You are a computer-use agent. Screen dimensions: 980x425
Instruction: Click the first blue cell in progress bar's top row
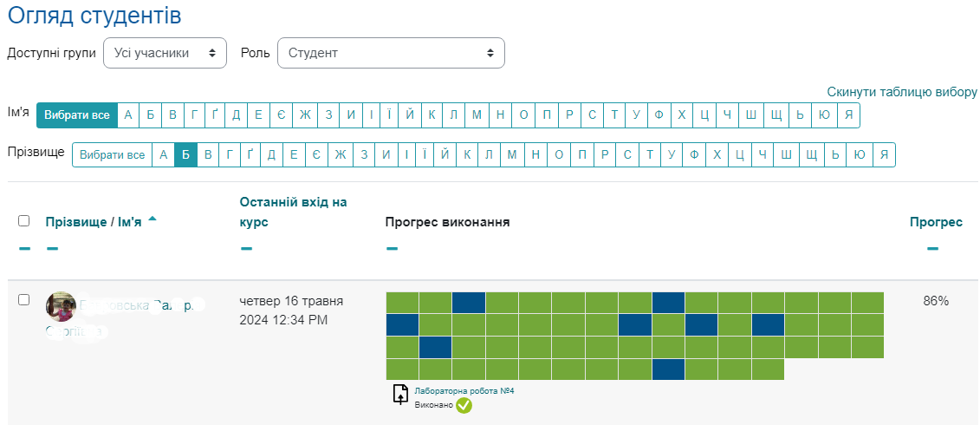469,302
